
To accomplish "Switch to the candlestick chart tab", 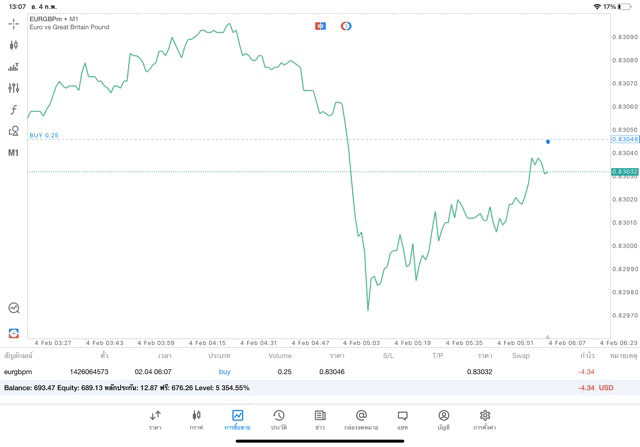I will (x=196, y=419).
